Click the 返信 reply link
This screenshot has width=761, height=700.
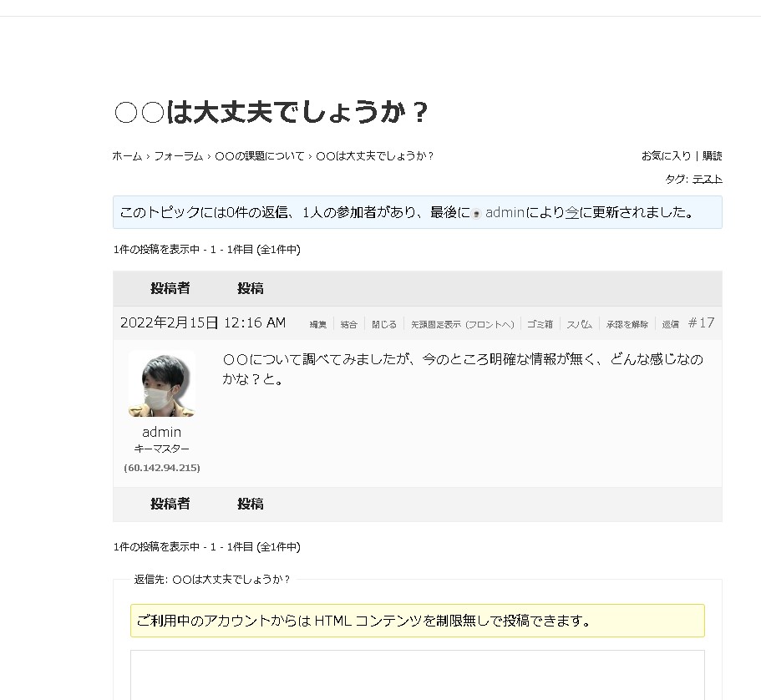coord(671,324)
